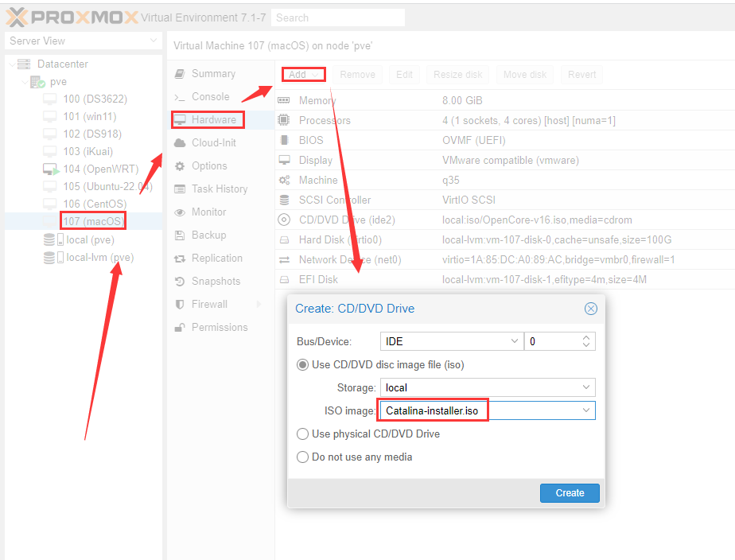Screen dimensions: 735x560
Task: Click the Proxmox logo icon
Action: (x=17, y=17)
